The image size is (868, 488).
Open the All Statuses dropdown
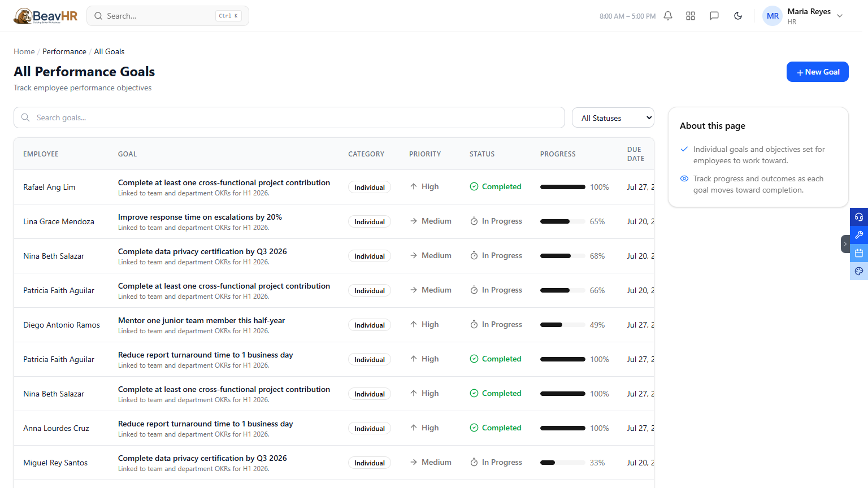coord(613,117)
